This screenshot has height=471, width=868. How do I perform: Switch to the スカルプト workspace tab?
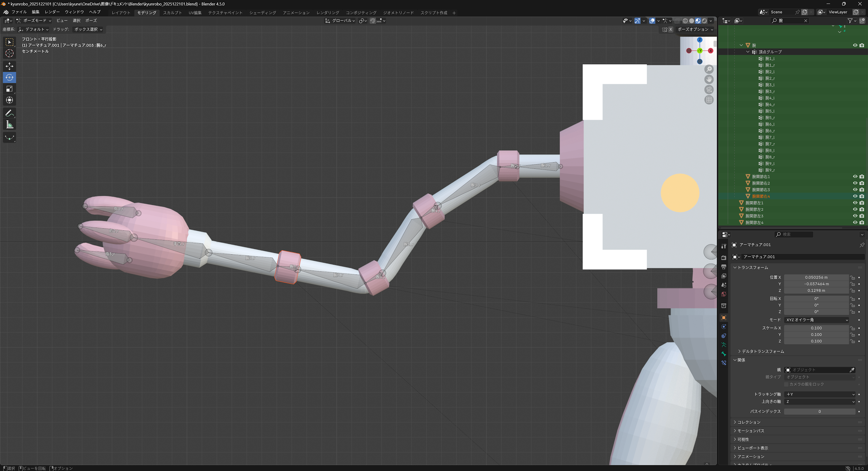(172, 13)
